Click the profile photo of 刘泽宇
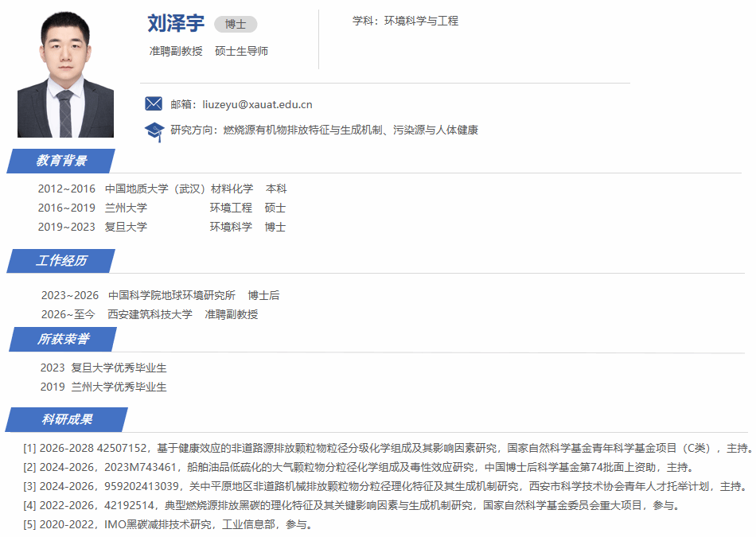756x537 pixels. [65, 75]
